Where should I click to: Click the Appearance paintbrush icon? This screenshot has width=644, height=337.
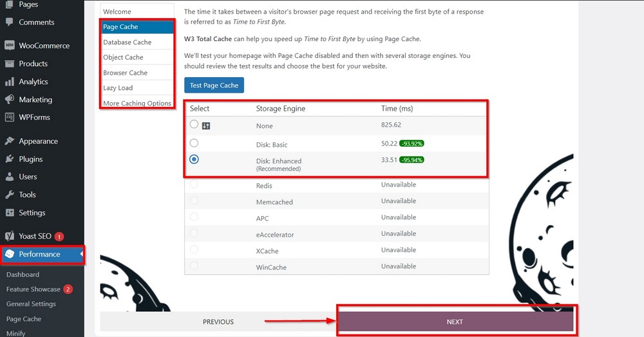tap(10, 141)
